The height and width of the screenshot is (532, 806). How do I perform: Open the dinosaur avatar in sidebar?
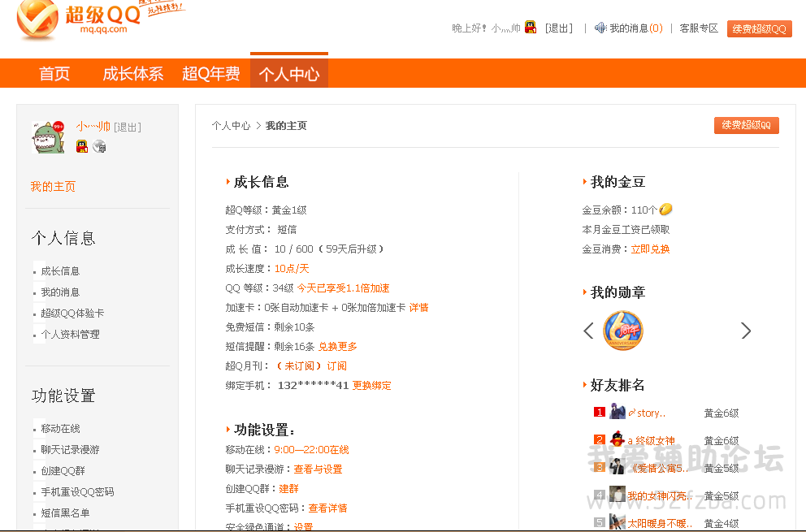48,137
